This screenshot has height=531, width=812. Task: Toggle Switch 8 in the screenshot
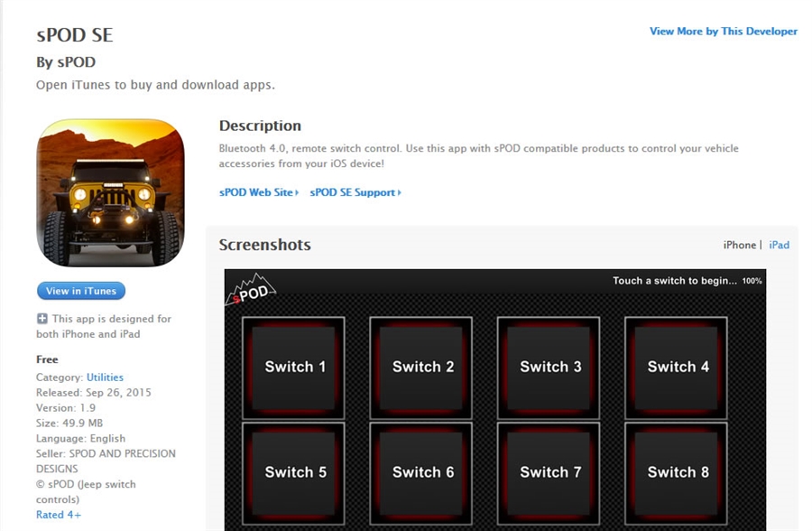point(676,473)
